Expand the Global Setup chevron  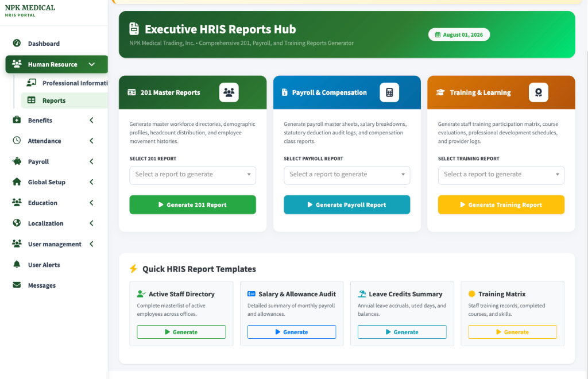pos(91,182)
